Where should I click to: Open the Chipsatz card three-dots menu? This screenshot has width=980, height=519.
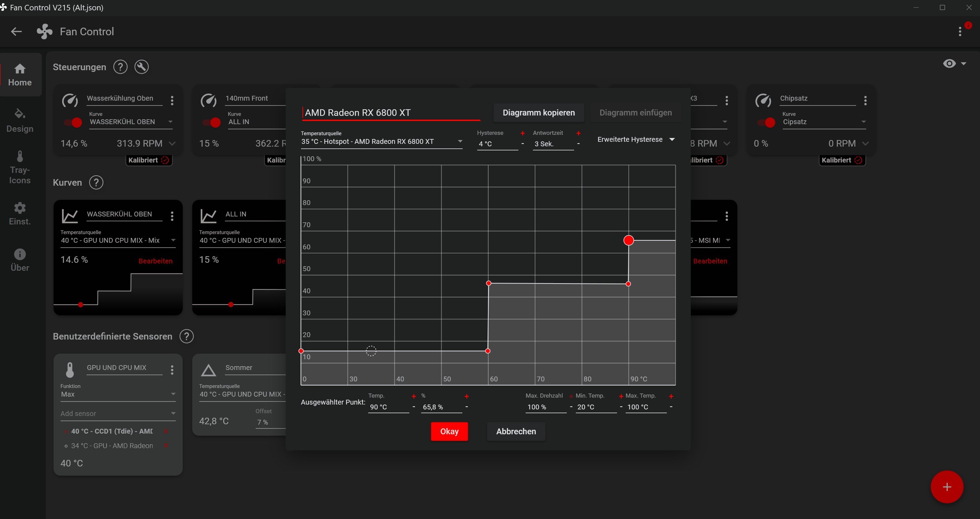tap(865, 100)
